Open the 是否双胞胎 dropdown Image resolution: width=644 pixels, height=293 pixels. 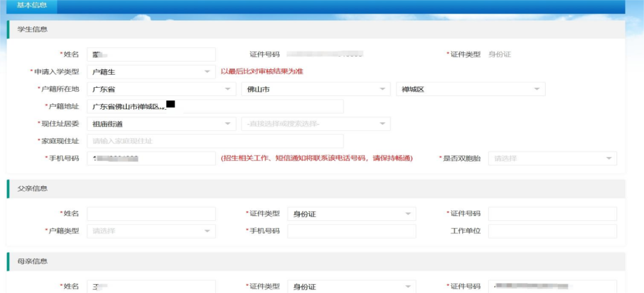click(552, 158)
